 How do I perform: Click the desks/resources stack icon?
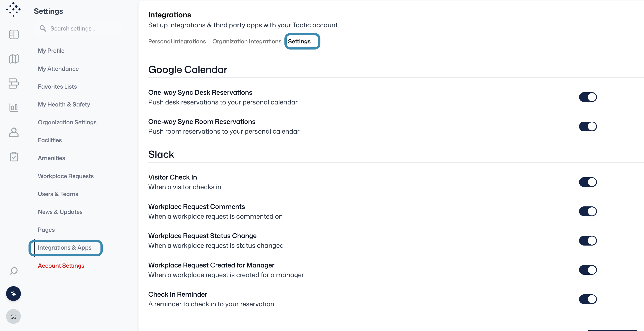tap(14, 83)
